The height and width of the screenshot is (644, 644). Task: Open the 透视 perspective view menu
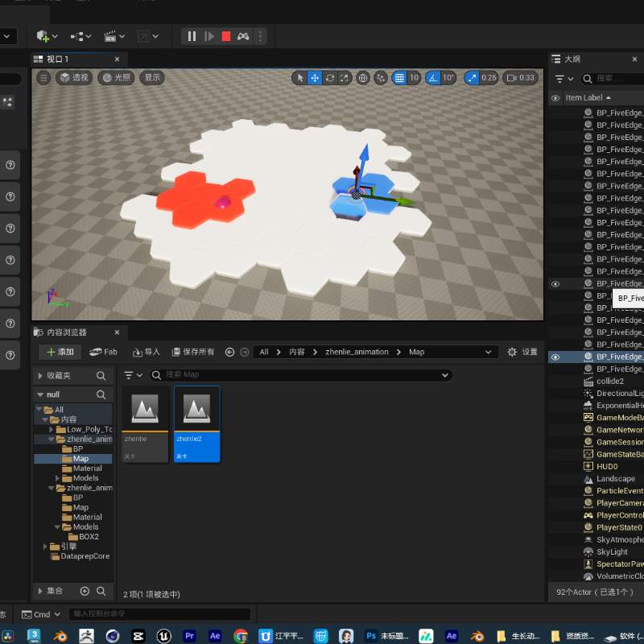(74, 77)
